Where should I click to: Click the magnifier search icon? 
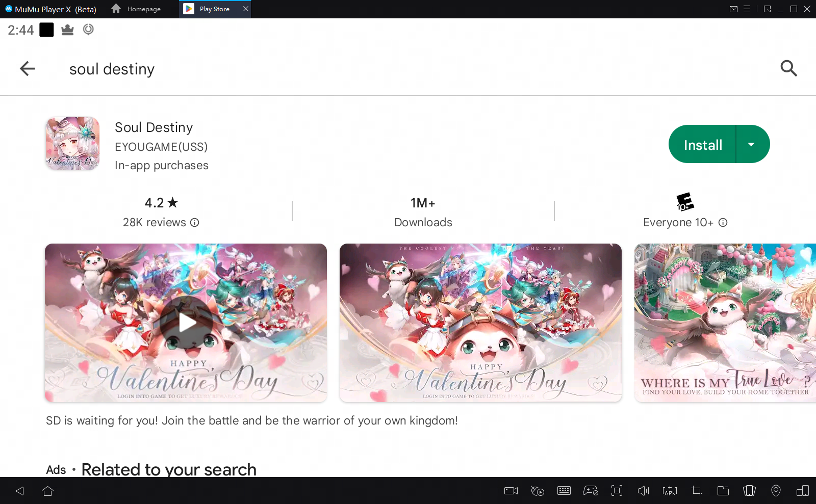[x=788, y=68]
